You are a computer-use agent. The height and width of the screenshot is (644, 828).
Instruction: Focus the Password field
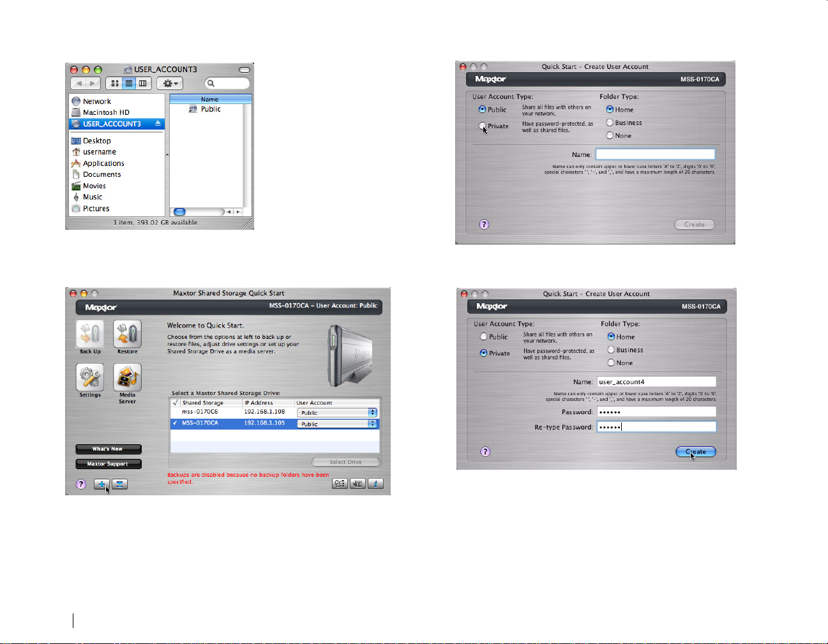point(656,412)
